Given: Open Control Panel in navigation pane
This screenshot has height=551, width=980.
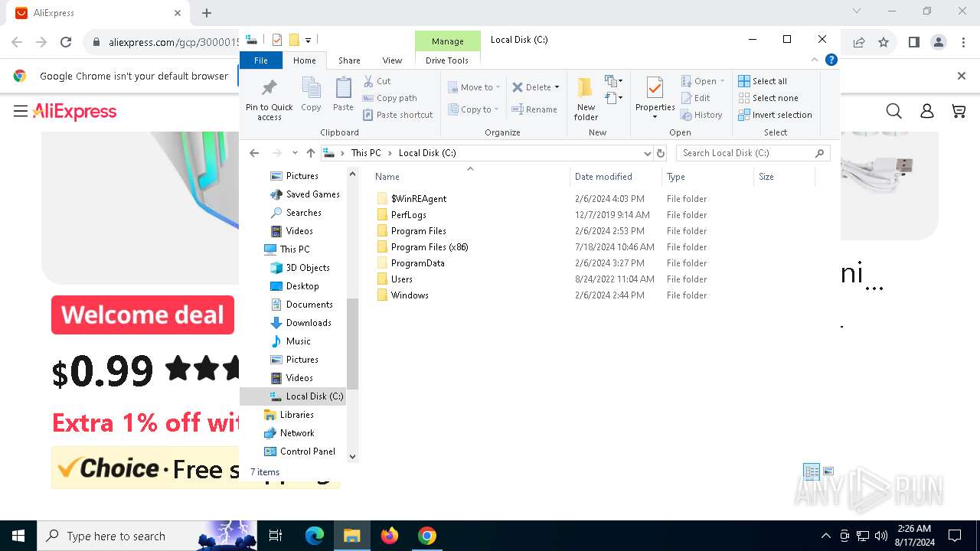Looking at the screenshot, I should (x=307, y=452).
